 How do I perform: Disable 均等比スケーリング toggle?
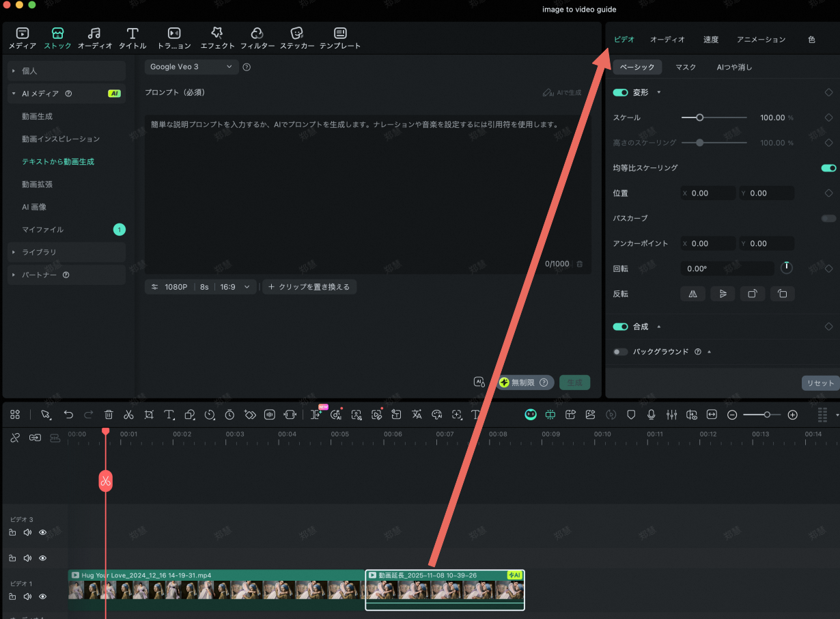[828, 167]
